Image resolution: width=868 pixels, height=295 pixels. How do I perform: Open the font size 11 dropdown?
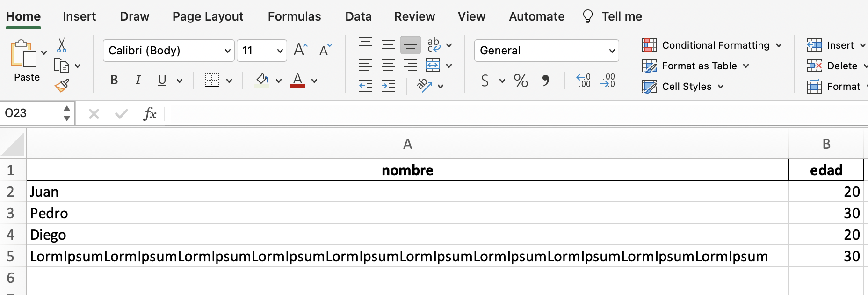262,51
